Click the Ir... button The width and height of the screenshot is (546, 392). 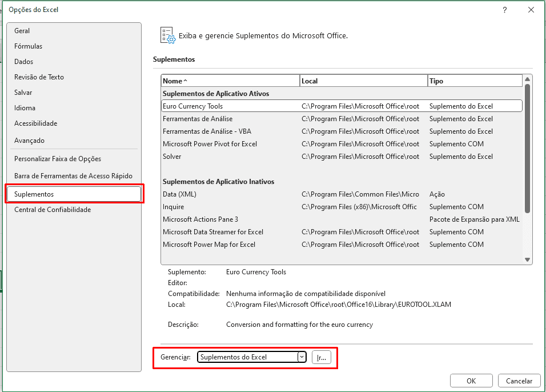click(322, 357)
